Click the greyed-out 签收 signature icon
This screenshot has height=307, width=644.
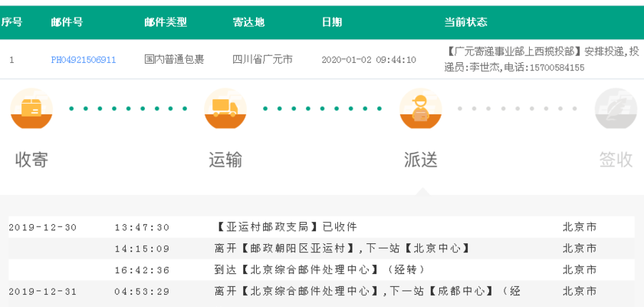[x=616, y=108]
